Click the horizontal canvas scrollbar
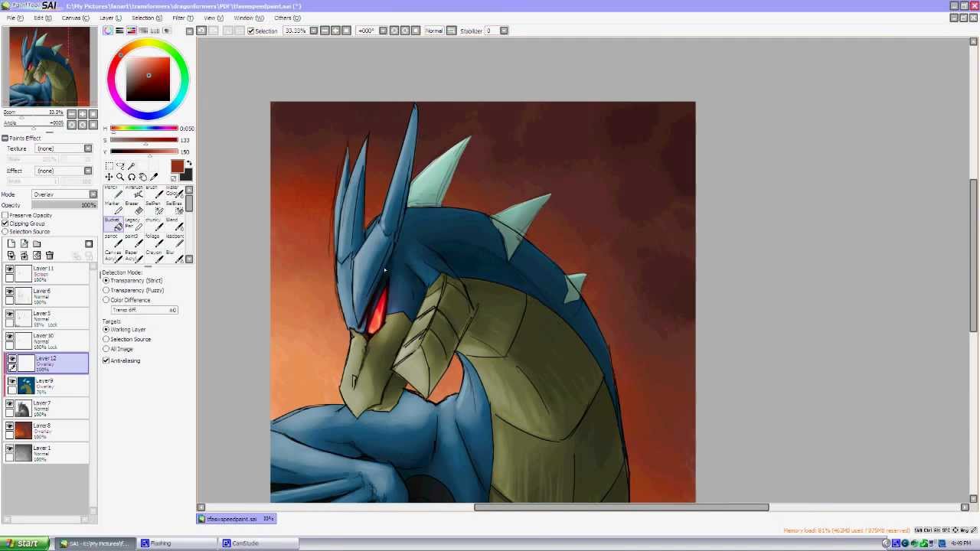This screenshot has height=551, width=980. pyautogui.click(x=621, y=507)
